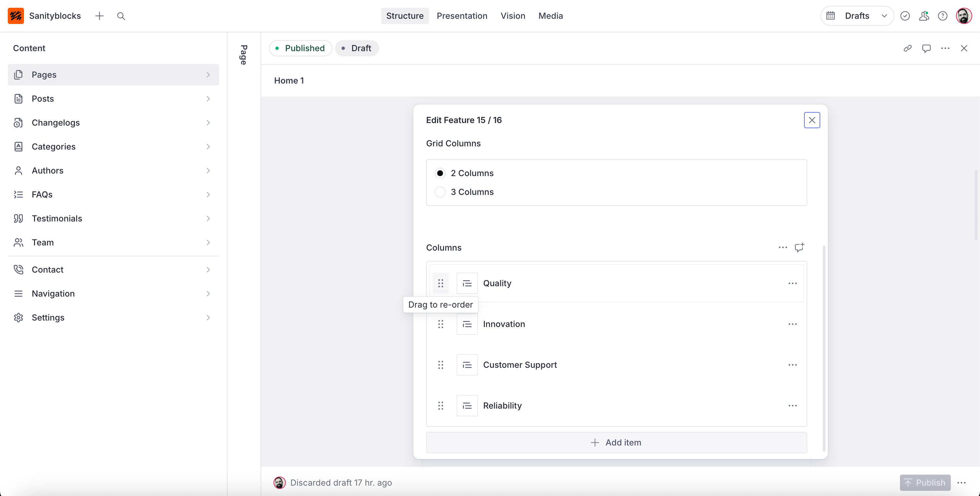Open the tasks checkmark icon

(905, 16)
